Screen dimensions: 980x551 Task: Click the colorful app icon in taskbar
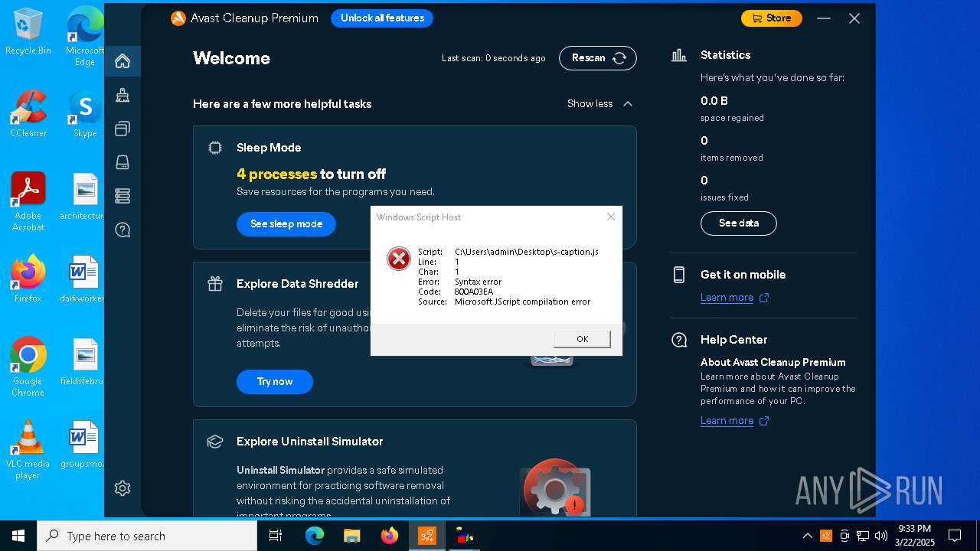point(464,536)
